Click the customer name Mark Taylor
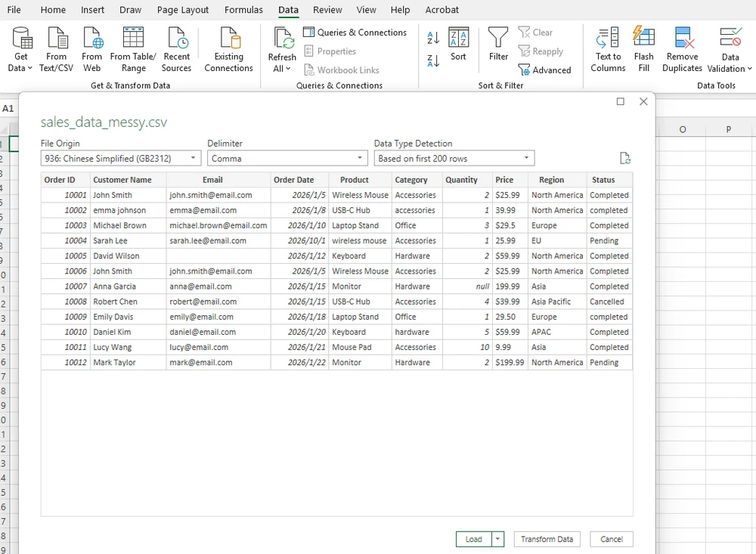The height and width of the screenshot is (554, 756). coord(129,362)
